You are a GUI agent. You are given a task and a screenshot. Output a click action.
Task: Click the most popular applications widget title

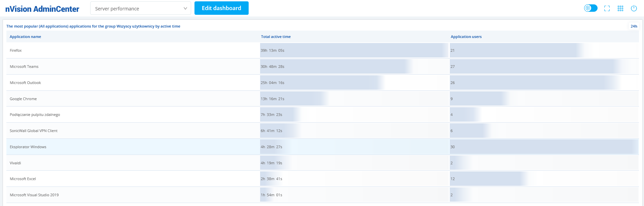(x=93, y=26)
